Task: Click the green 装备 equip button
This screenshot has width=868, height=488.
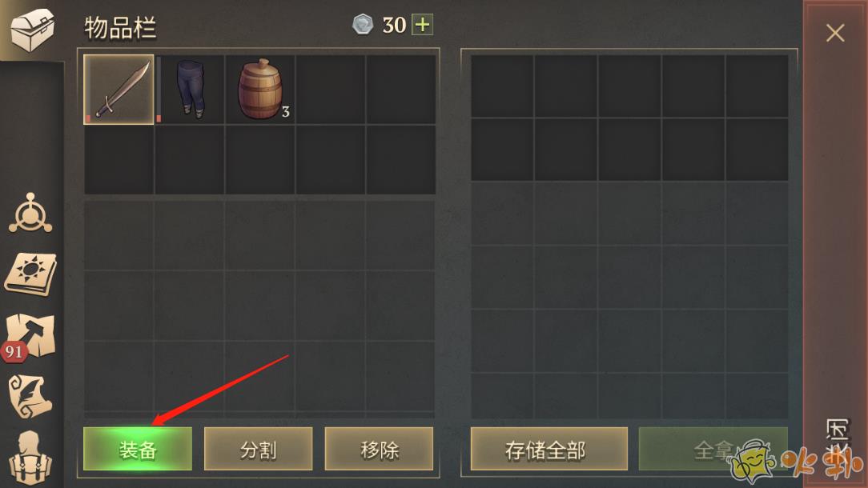Action: tap(138, 449)
